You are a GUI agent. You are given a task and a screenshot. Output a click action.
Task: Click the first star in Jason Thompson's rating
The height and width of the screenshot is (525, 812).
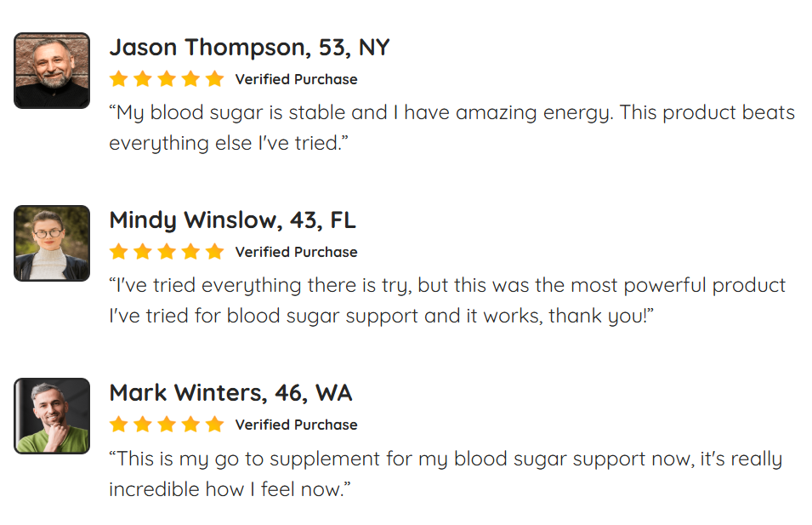(x=119, y=79)
